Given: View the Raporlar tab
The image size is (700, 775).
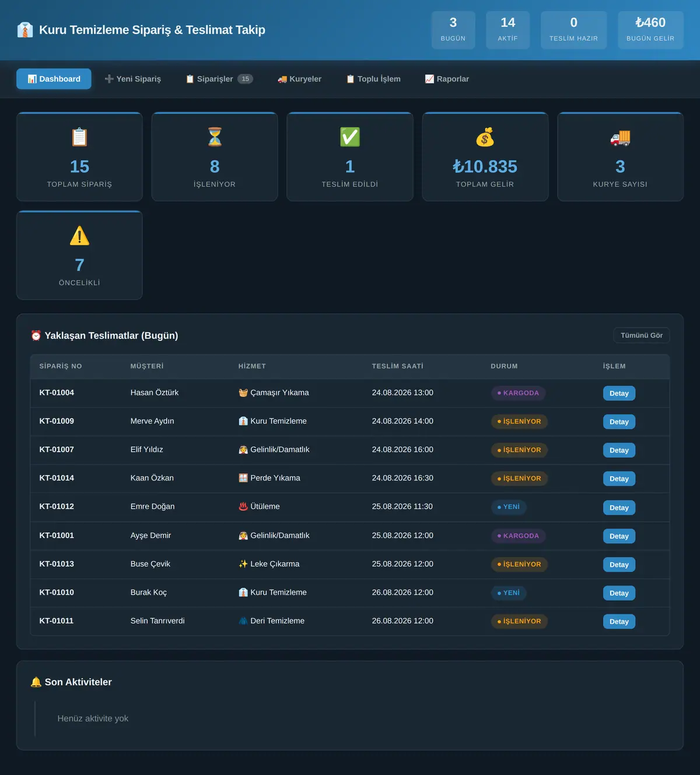Looking at the screenshot, I should point(447,79).
